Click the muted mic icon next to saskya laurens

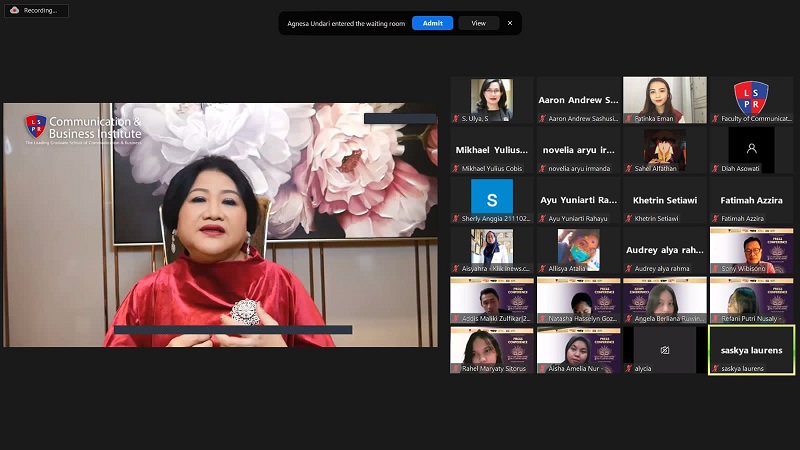715,368
